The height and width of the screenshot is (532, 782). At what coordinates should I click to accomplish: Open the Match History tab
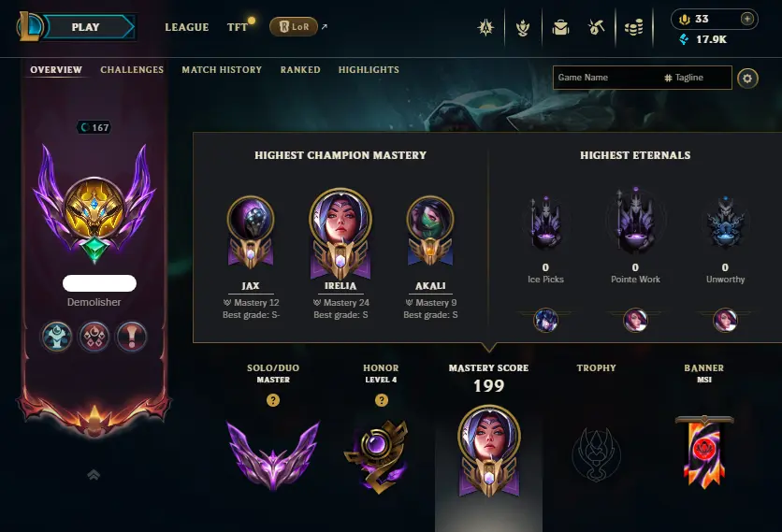click(x=222, y=70)
